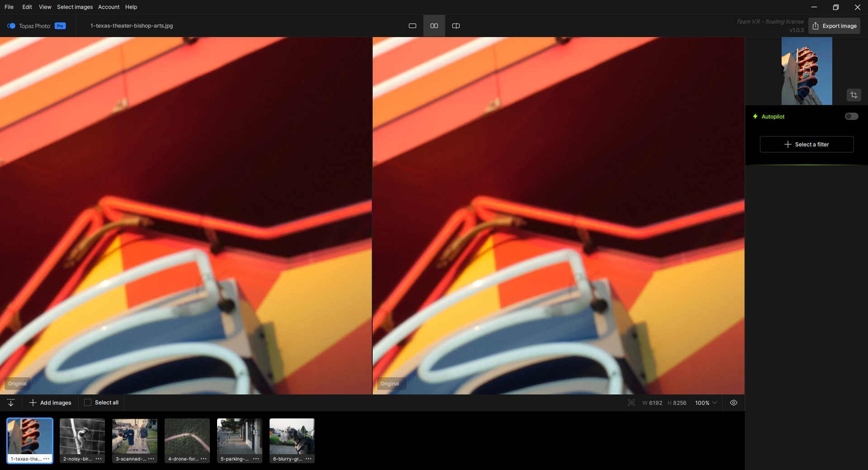
Task: Click the Select a filter button
Action: (806, 144)
